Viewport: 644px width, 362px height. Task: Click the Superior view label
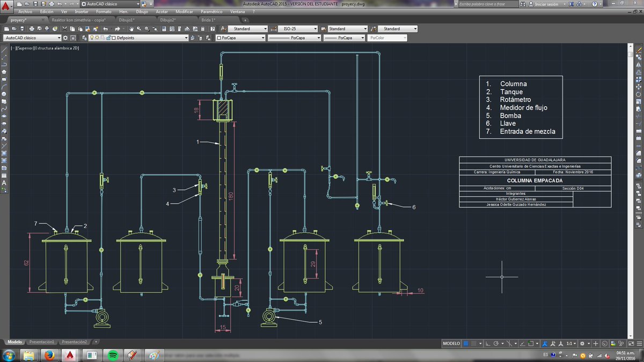pos(25,48)
